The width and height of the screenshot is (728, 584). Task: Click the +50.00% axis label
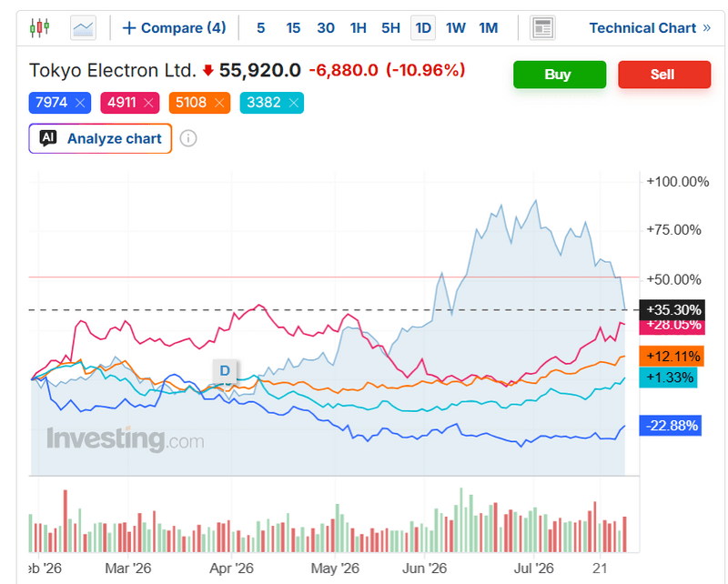674,279
